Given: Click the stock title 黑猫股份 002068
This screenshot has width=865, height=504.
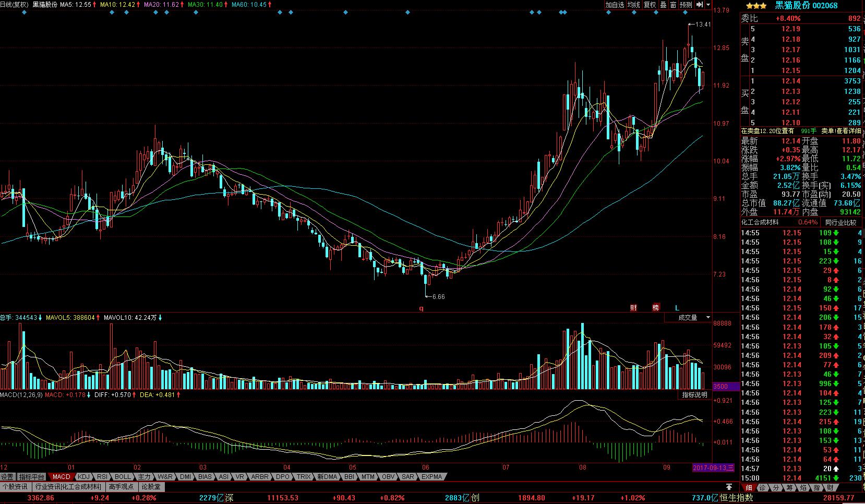Looking at the screenshot, I should coord(806,5).
